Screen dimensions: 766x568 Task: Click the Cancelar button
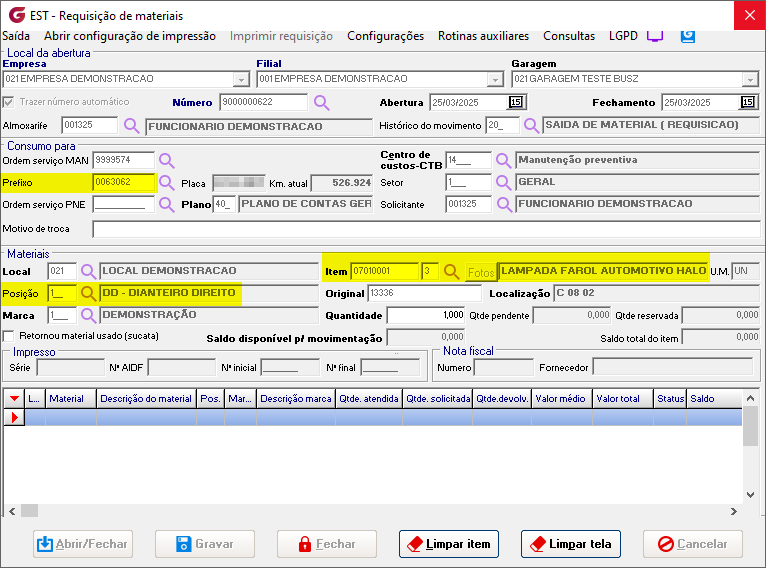pyautogui.click(x=693, y=544)
